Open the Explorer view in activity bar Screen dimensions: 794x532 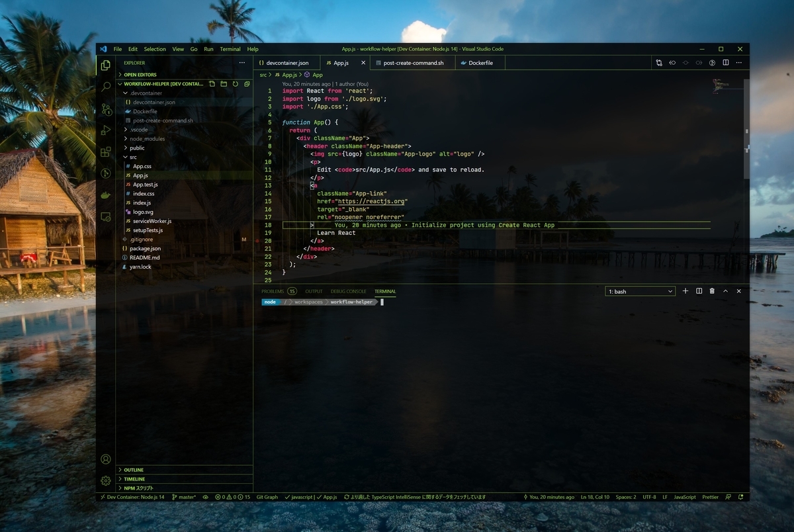[x=106, y=65]
